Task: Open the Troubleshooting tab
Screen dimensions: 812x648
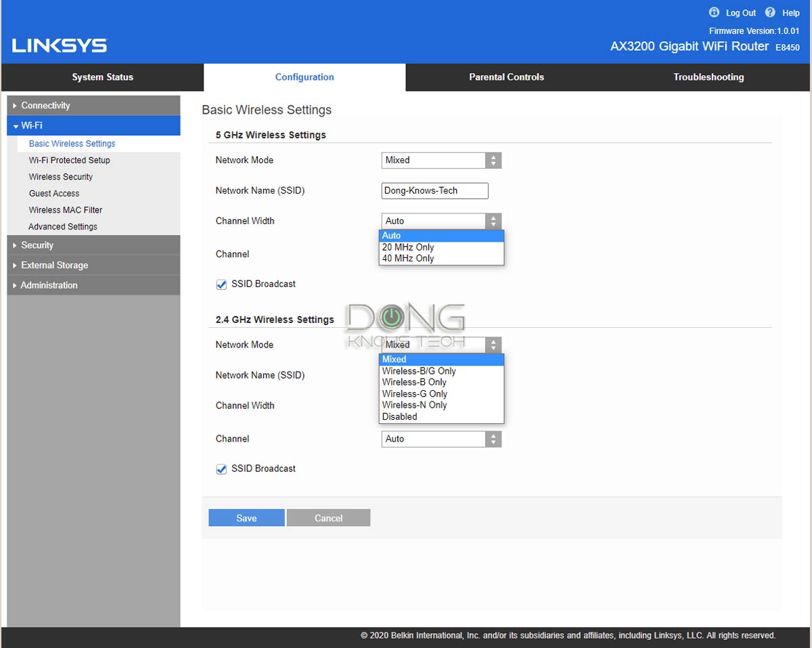Action: tap(708, 77)
